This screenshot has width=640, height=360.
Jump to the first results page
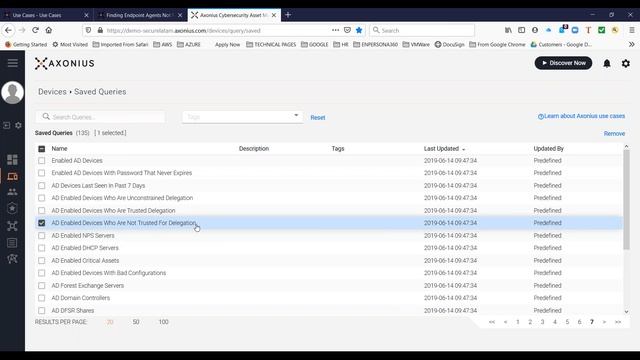[492, 322]
